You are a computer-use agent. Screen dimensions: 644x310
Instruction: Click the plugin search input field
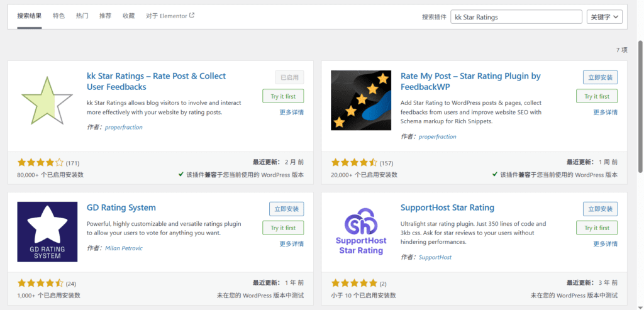point(516,17)
